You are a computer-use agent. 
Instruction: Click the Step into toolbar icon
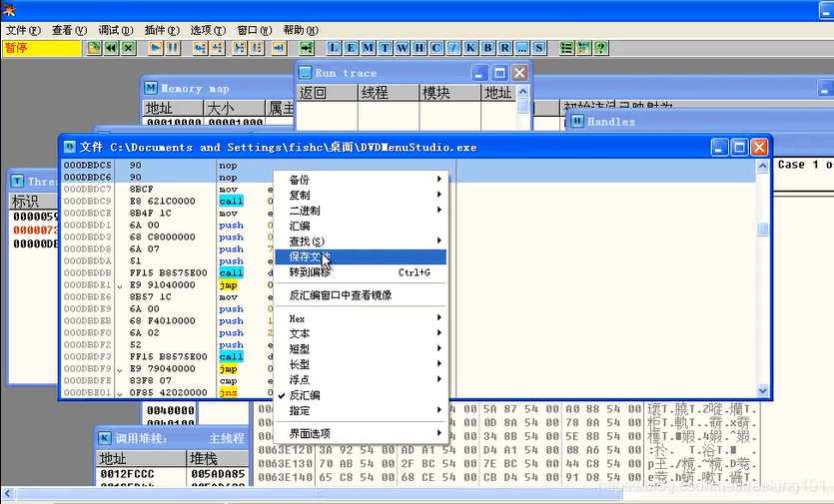click(200, 48)
